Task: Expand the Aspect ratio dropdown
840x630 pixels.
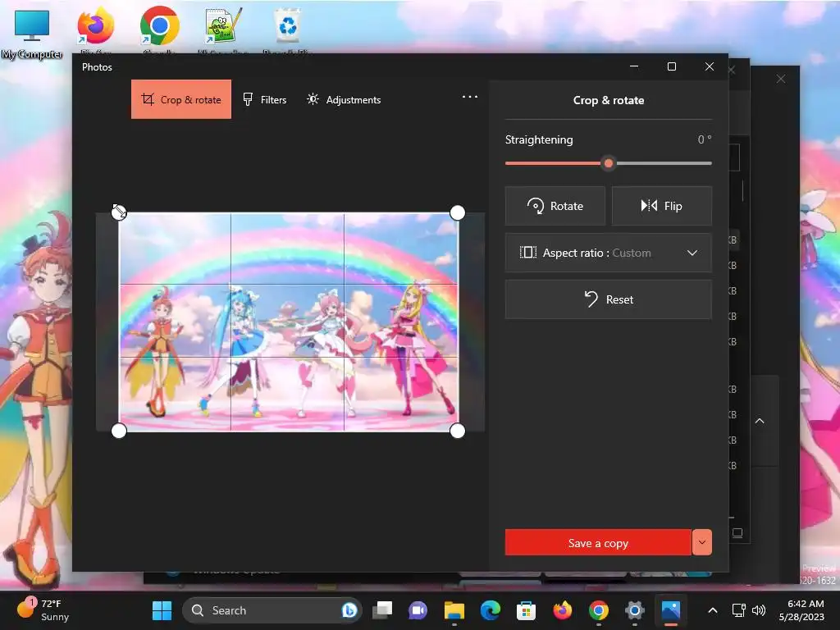Action: point(608,253)
